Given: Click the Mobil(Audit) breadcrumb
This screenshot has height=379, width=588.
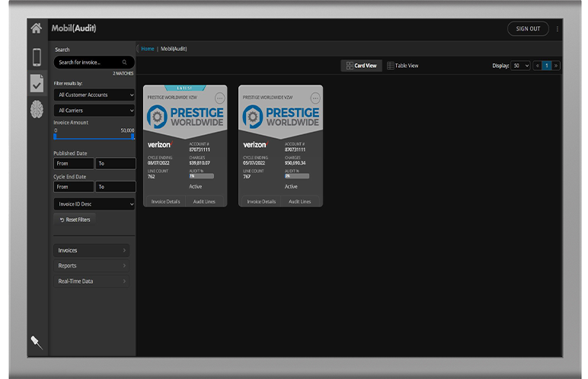Looking at the screenshot, I should point(174,49).
